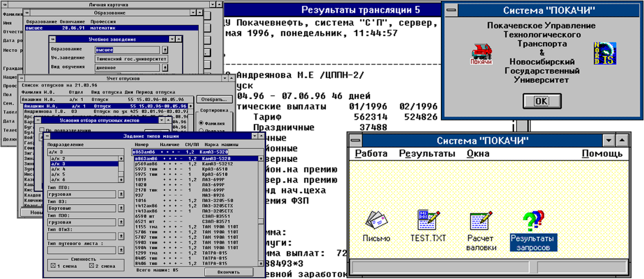Open the Помощь menu
Viewport: 644px width, 279px height.
[x=602, y=153]
